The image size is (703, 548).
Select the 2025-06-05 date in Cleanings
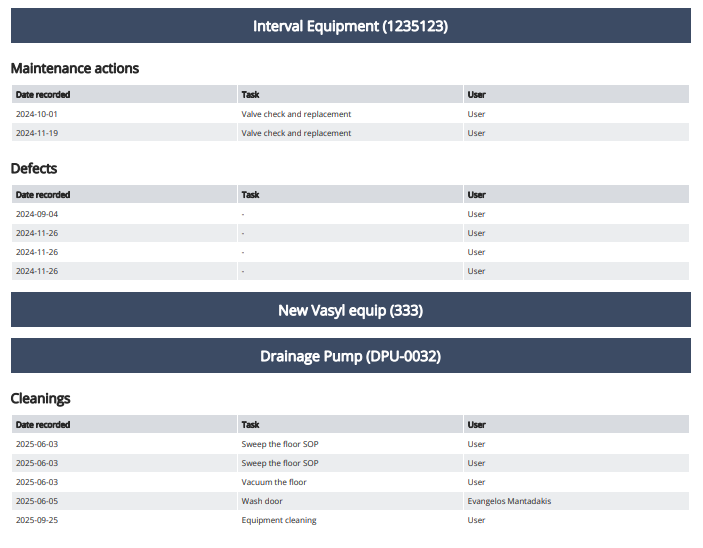tap(37, 501)
